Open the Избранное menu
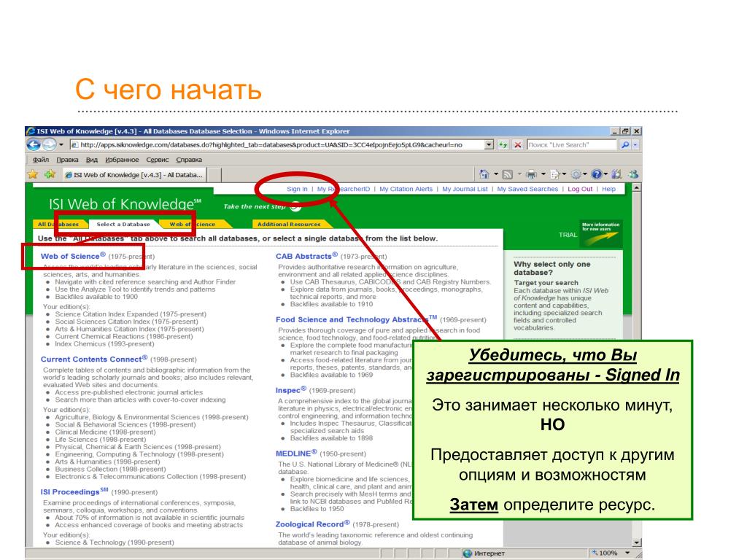Screen dimensions: 747x560 click(x=122, y=160)
